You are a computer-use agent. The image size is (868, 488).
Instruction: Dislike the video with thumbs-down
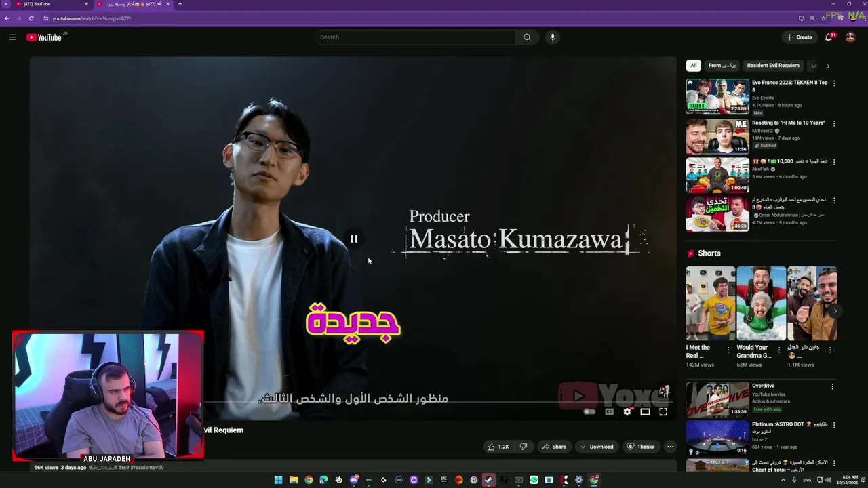point(523,447)
